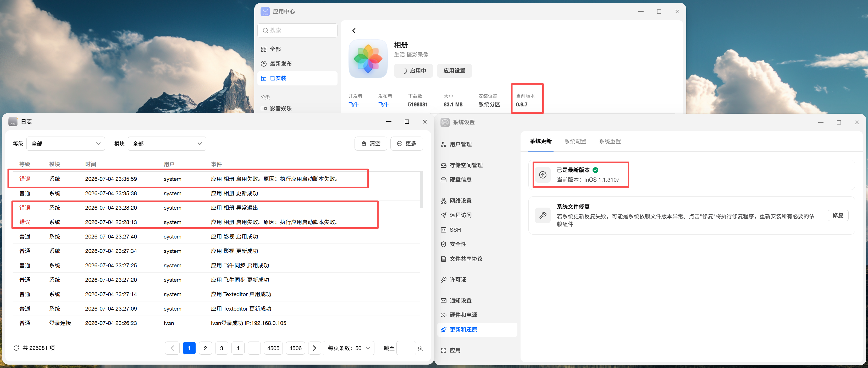
Task: Open 最新发布 in App Center sidebar
Action: tap(297, 64)
